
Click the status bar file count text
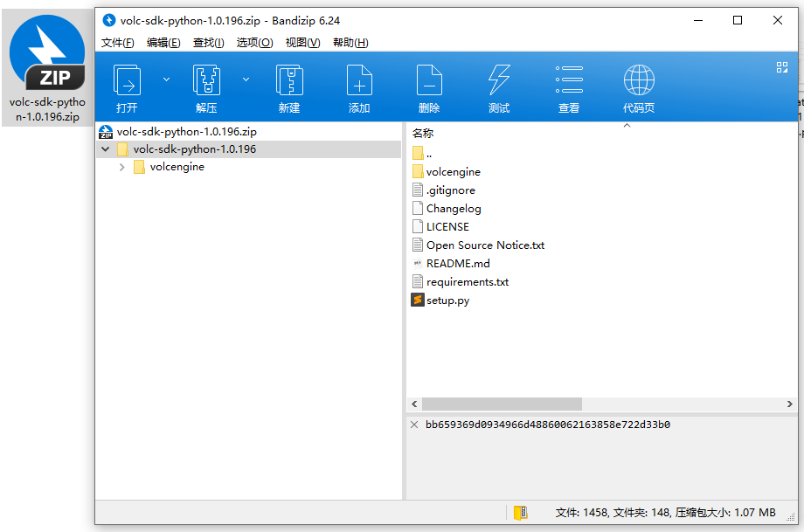point(666,513)
